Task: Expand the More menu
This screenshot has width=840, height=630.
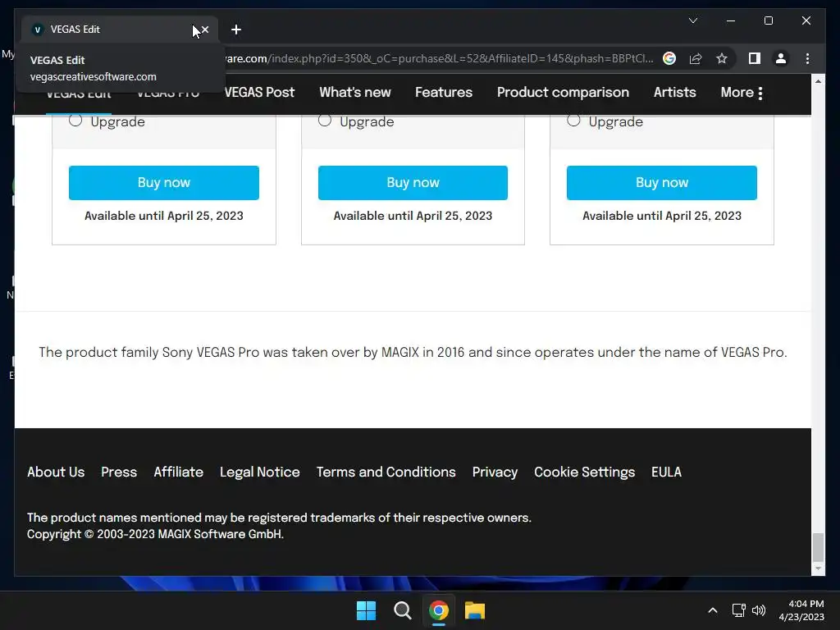Action: tap(742, 93)
